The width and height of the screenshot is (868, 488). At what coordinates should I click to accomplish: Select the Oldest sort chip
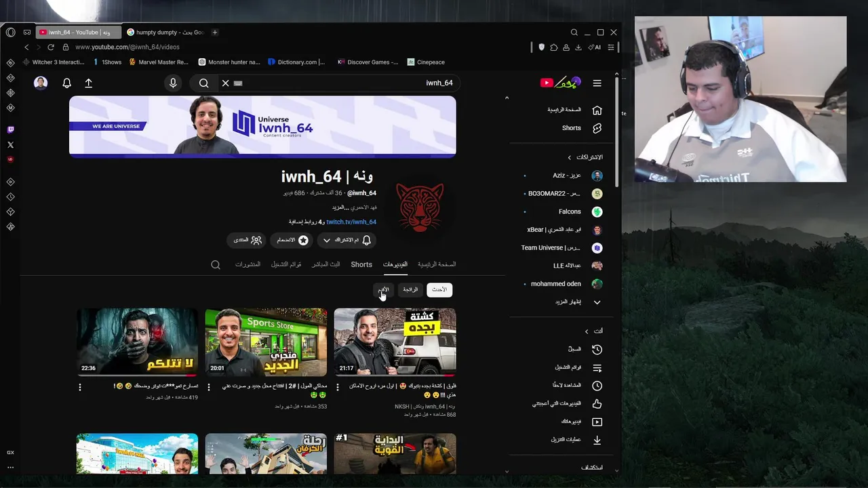[384, 289]
